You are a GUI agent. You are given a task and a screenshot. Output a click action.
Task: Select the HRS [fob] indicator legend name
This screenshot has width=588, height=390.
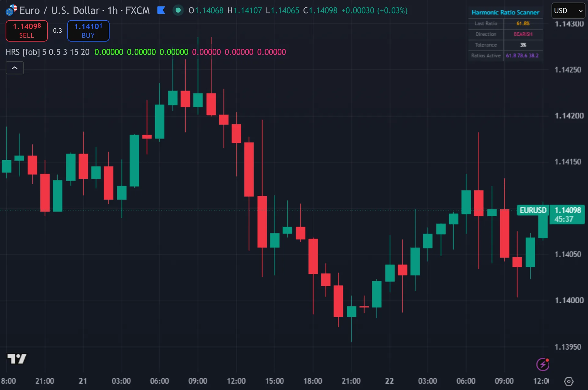pyautogui.click(x=23, y=52)
